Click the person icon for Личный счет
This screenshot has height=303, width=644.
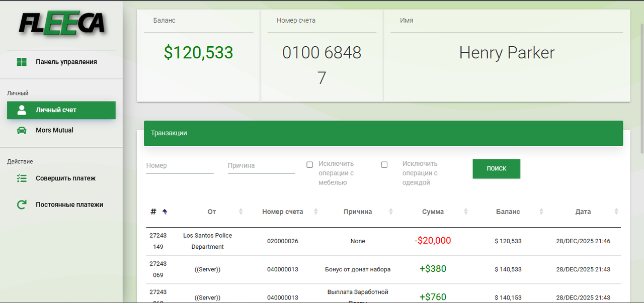[x=22, y=110]
